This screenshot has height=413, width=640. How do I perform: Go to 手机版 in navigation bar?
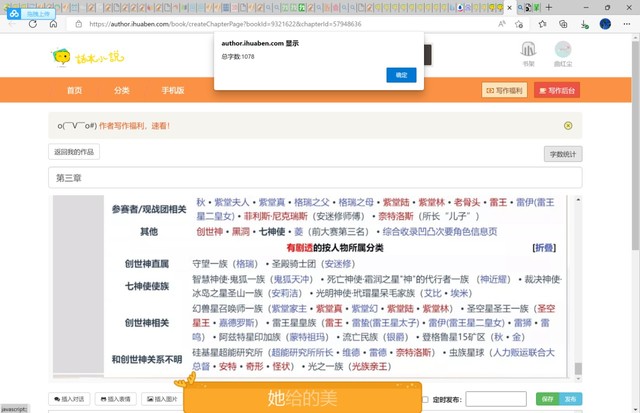[x=173, y=91]
